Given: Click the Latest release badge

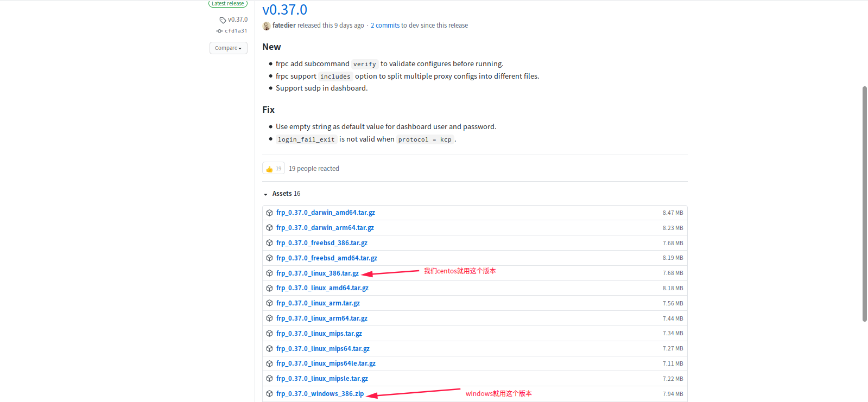Looking at the screenshot, I should tap(227, 4).
